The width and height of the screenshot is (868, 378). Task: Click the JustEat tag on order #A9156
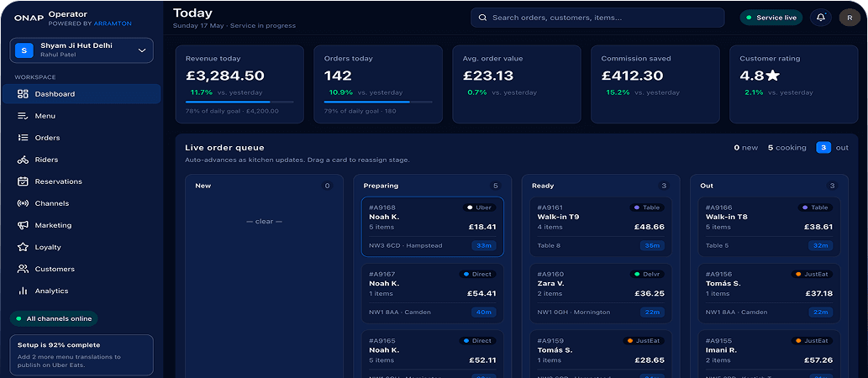pyautogui.click(x=813, y=274)
